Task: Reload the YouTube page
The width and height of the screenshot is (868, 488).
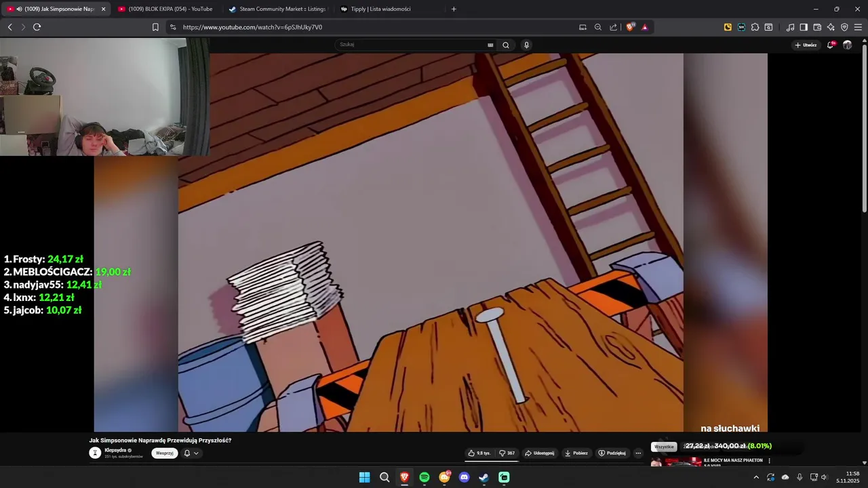Action: 37,27
